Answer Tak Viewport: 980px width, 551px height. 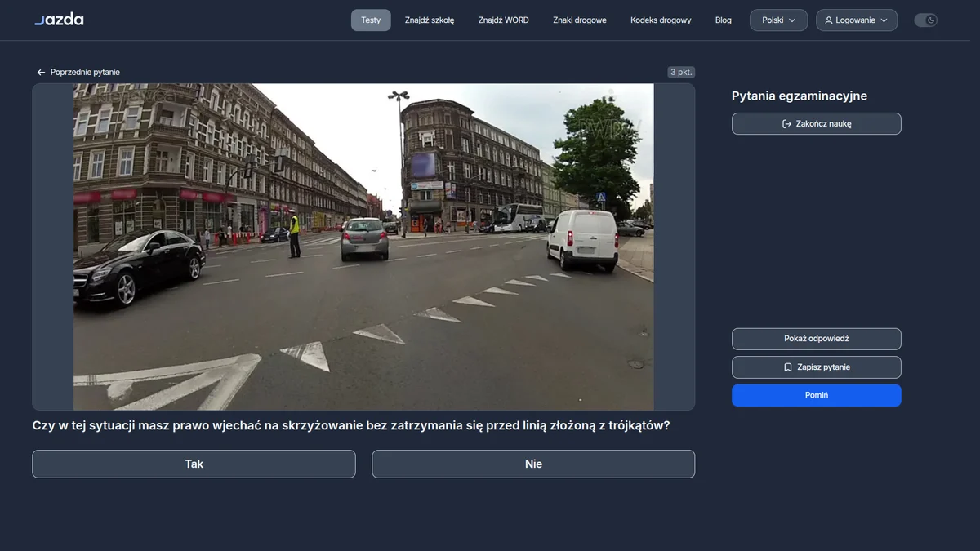click(194, 464)
